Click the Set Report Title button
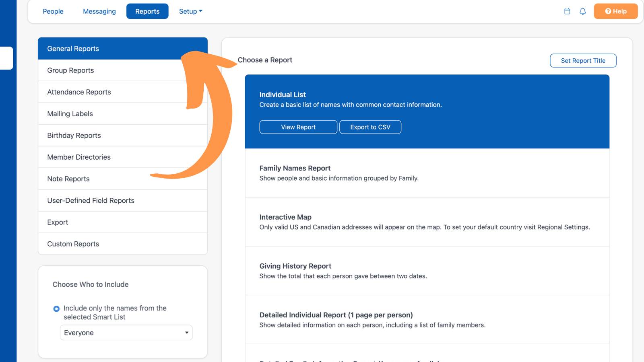Screen dimensions: 644x362 [583, 61]
